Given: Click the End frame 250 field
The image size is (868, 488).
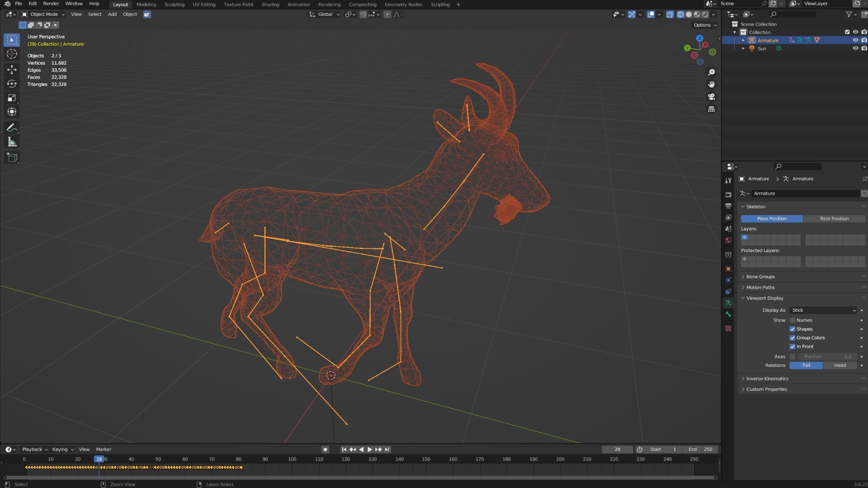Looking at the screenshot, I should coord(700,450).
